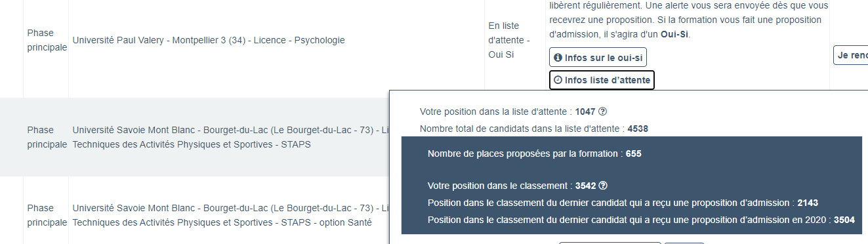This screenshot has height=244, width=868.
Task: Click the info icon beside 'Infos sur le oui-si'
Action: click(558, 58)
